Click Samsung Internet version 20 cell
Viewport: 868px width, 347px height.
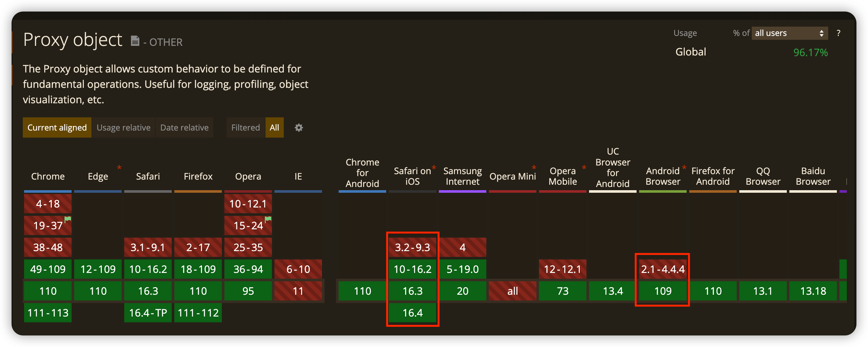tap(462, 291)
